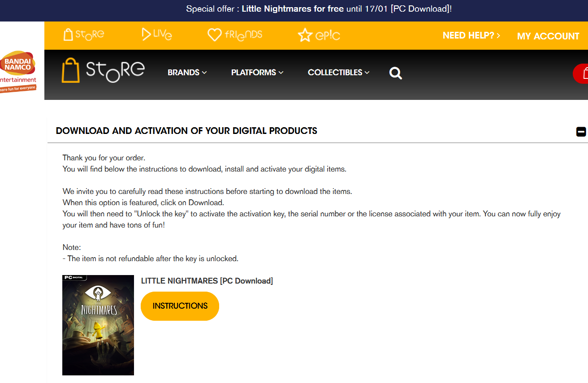Click the Little Nightmares PC Download title
This screenshot has width=588, height=383.
[x=207, y=281]
